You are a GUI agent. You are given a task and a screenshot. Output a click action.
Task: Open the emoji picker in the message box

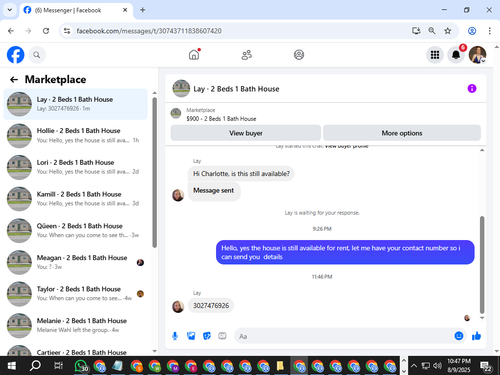459,336
